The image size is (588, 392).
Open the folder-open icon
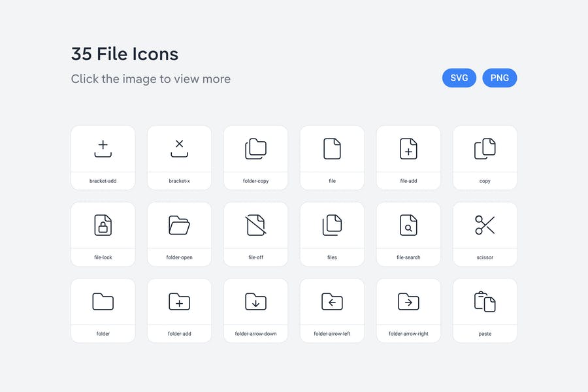179,225
